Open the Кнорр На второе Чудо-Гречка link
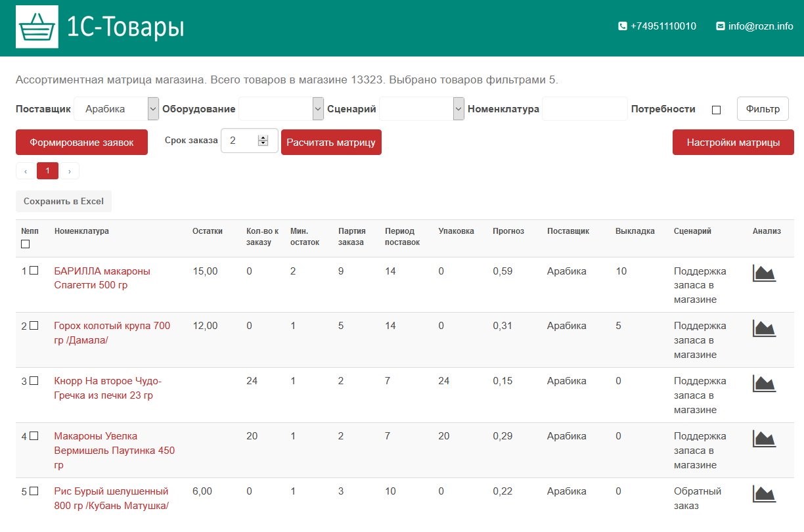The width and height of the screenshot is (804, 532). coord(108,388)
